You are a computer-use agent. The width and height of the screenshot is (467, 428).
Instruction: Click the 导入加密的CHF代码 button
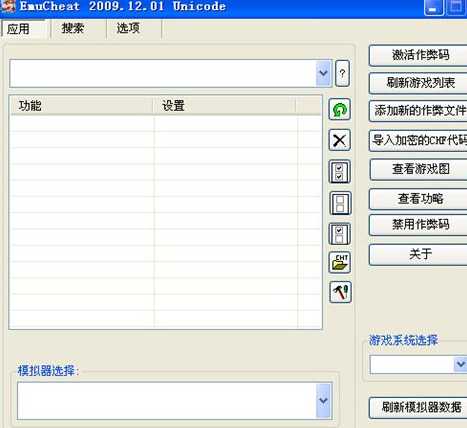pos(419,141)
